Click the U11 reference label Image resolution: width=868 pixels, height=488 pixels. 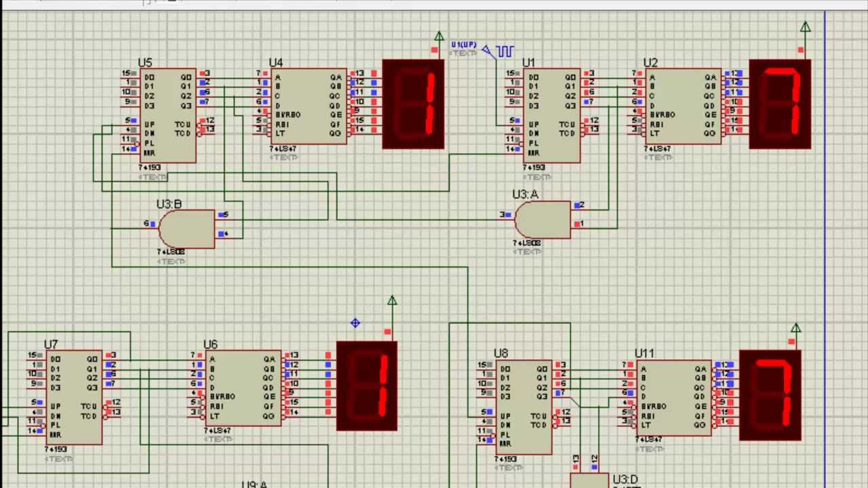[644, 354]
